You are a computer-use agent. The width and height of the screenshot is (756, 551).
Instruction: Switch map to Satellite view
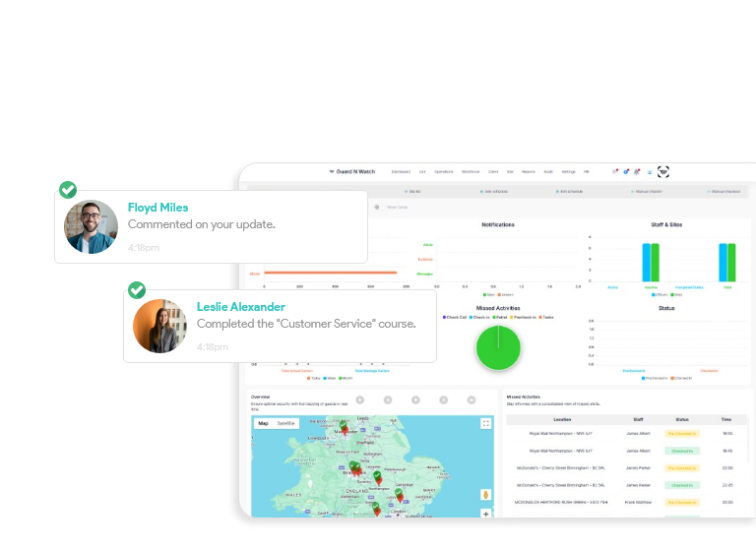point(285,423)
